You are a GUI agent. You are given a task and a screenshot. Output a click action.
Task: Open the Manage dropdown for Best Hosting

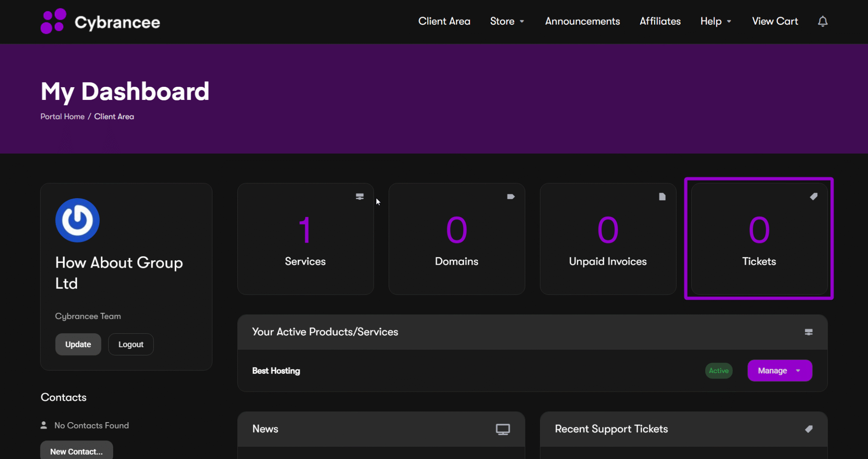(x=780, y=371)
